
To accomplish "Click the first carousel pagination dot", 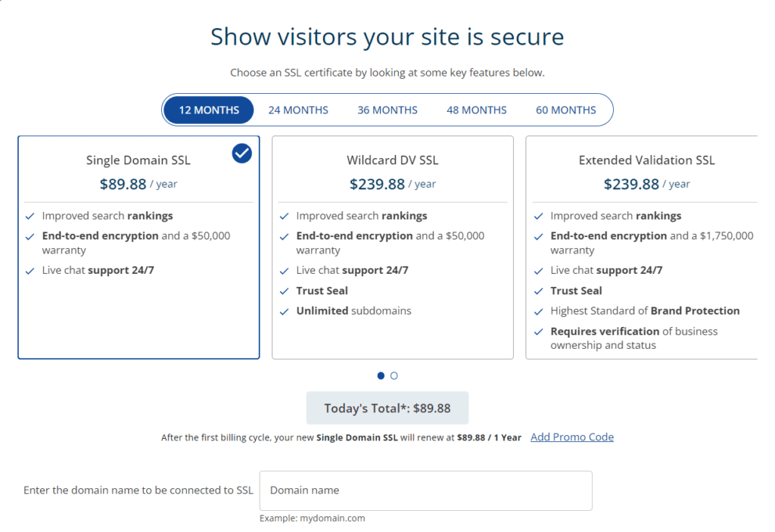I will (x=381, y=375).
